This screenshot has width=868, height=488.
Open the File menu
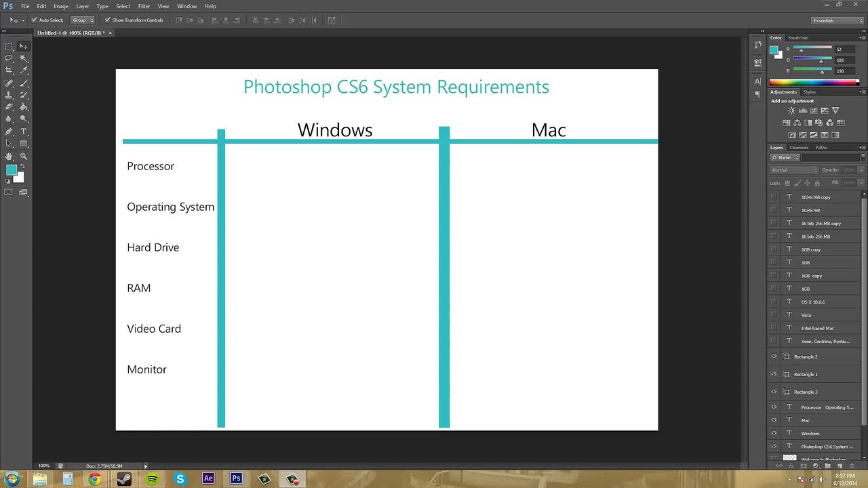pos(25,6)
